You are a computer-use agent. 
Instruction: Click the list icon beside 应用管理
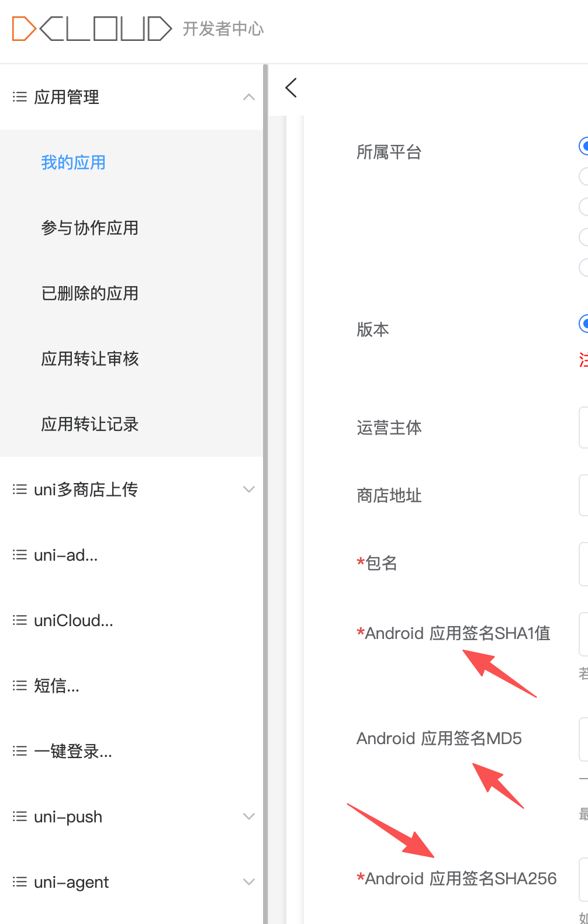click(x=20, y=97)
